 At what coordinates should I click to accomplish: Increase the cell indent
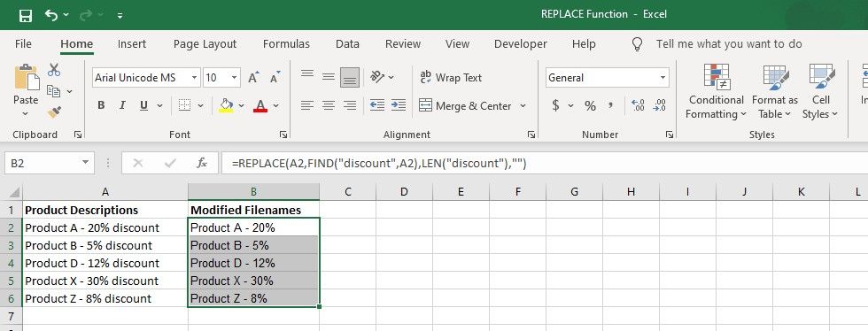[398, 105]
